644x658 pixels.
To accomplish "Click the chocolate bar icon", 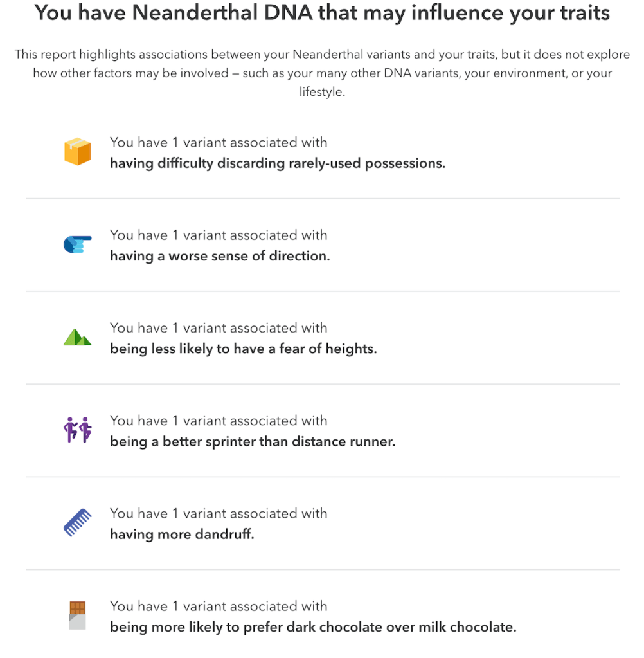I will click(x=77, y=616).
